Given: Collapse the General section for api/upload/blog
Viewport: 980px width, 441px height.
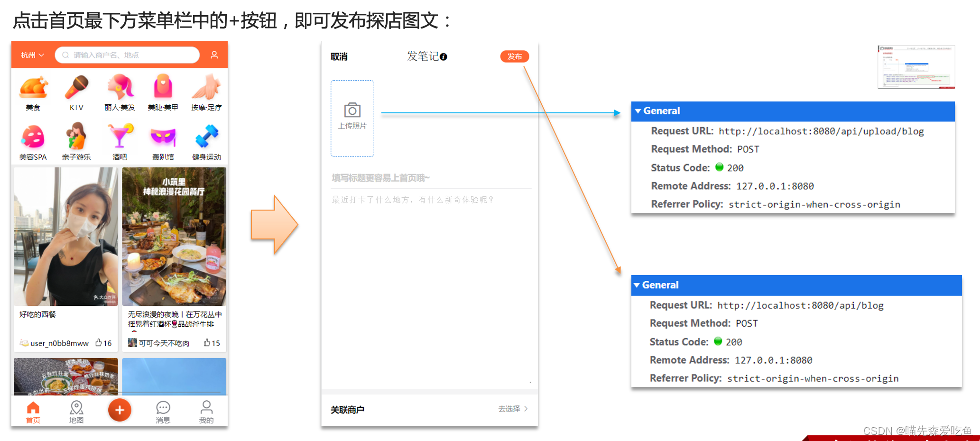Looking at the screenshot, I should 638,111.
